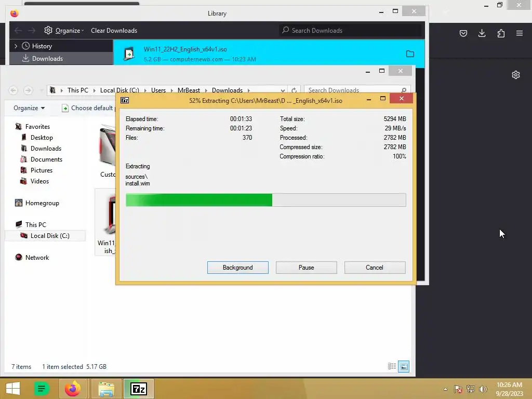Focus Explorer Search Downloads box

pyautogui.click(x=357, y=90)
